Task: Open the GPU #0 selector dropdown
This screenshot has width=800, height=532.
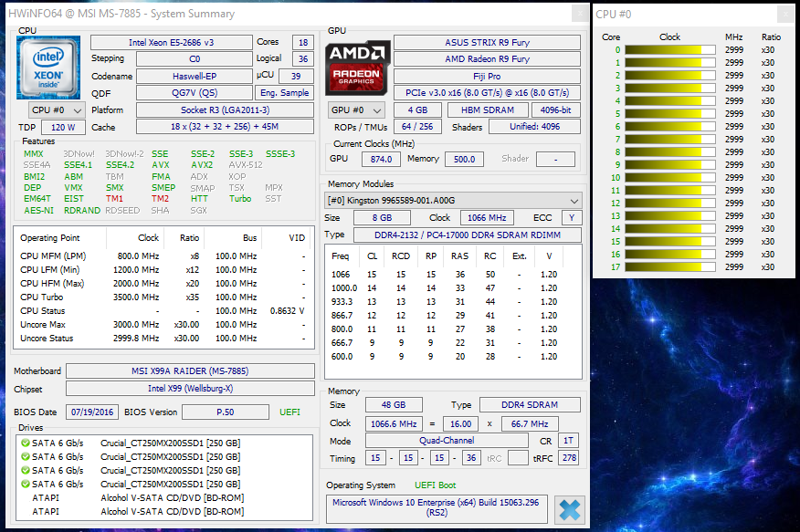Action: click(x=356, y=110)
